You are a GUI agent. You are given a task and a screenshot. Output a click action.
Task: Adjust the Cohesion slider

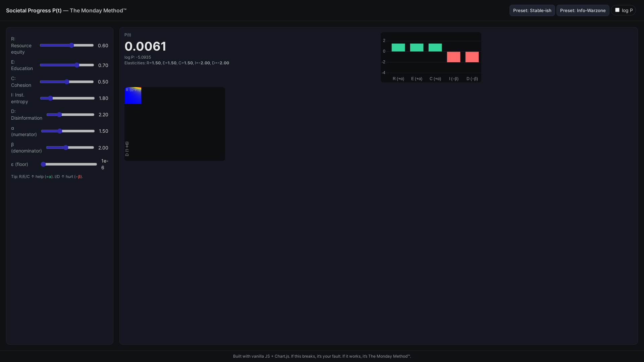[67, 82]
